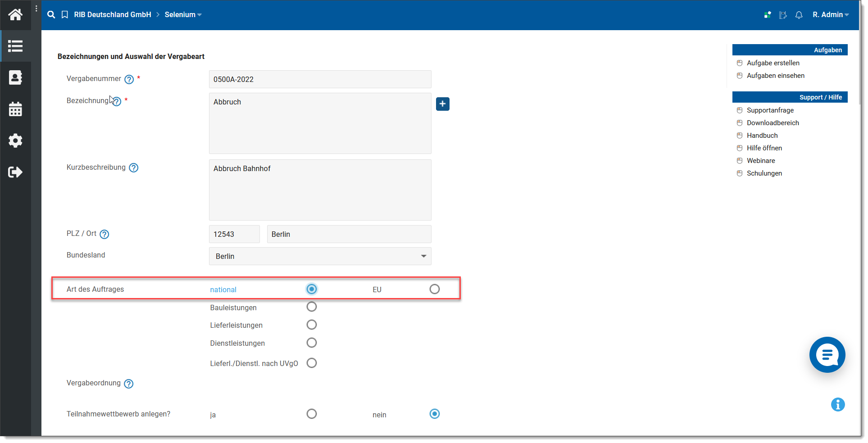Open Supportanfrage link
This screenshot has height=443, width=868.
770,110
